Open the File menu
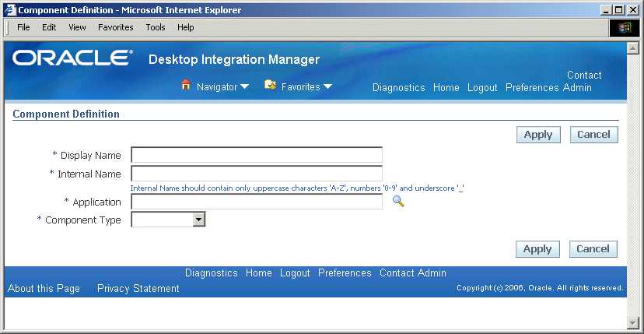Image resolution: width=644 pixels, height=334 pixels. [23, 27]
